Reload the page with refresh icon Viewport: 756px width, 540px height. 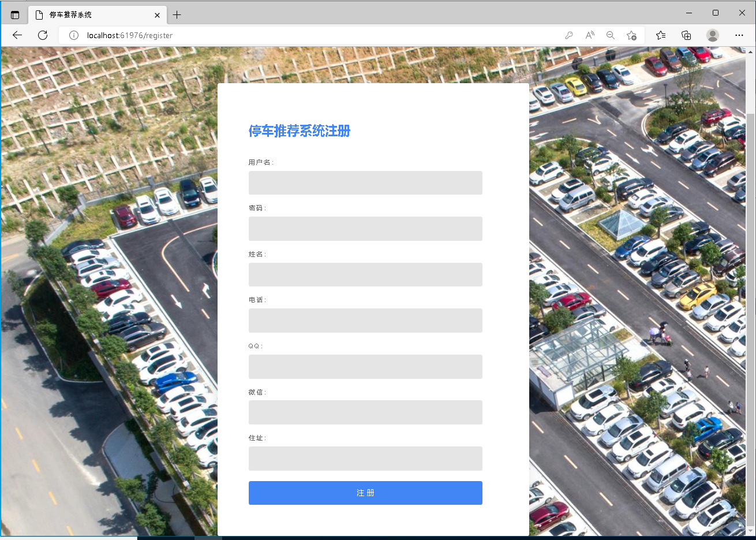click(x=43, y=35)
